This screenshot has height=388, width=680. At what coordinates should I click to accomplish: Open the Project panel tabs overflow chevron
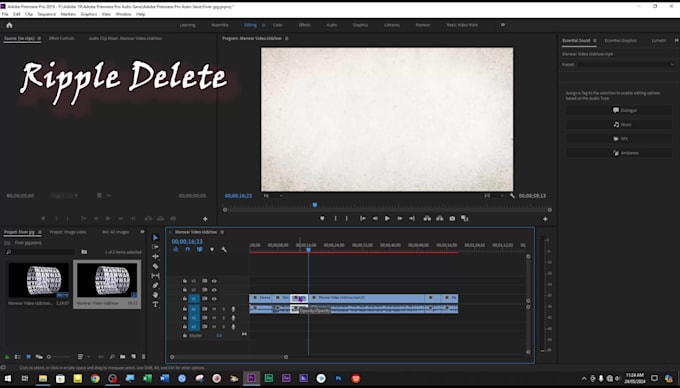tap(142, 232)
